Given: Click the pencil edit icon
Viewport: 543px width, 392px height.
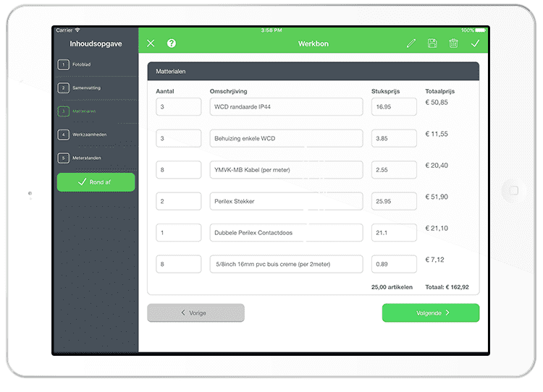Looking at the screenshot, I should coord(411,43).
